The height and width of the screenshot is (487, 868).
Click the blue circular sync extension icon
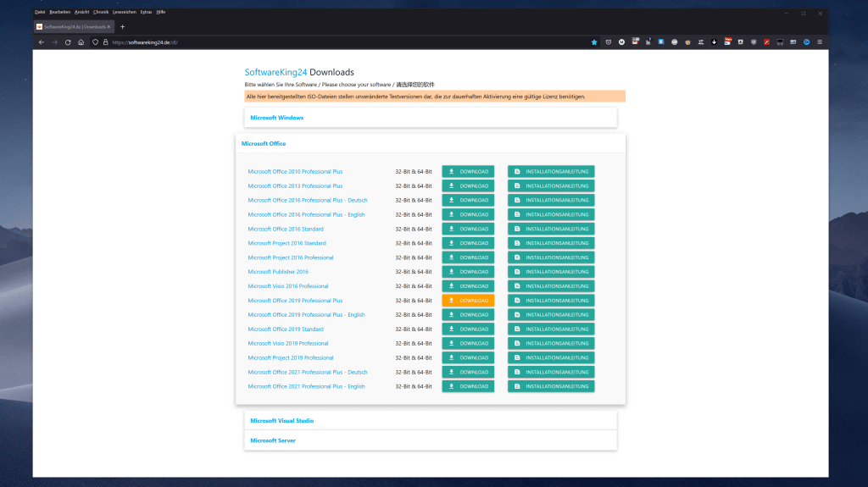pos(807,42)
